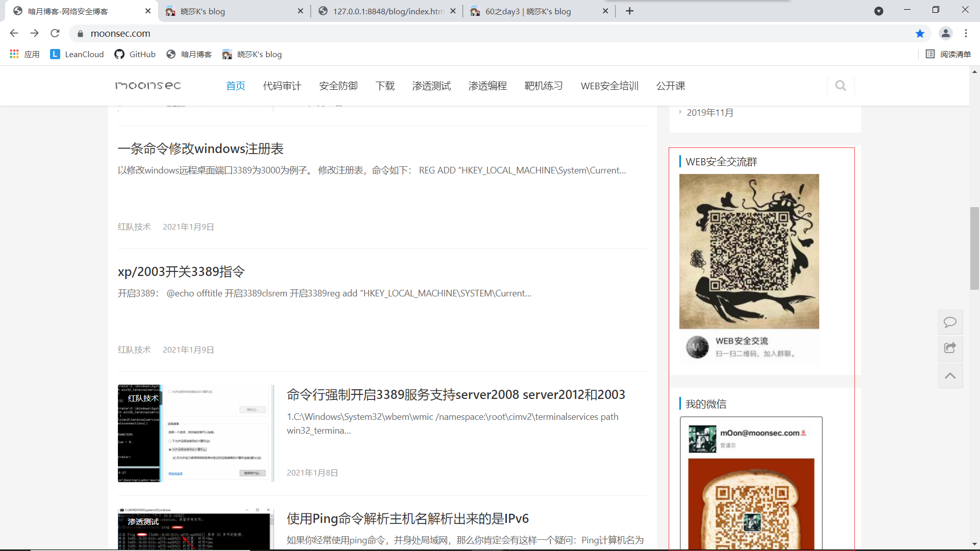The image size is (980, 551).
Task: Close the 127.0.0.1:8848 tab
Action: point(453,11)
